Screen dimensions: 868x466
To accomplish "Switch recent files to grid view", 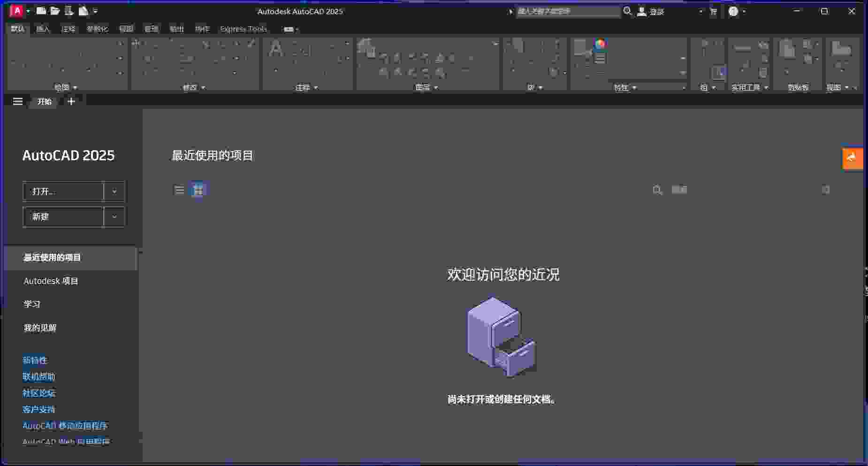I will click(x=198, y=190).
